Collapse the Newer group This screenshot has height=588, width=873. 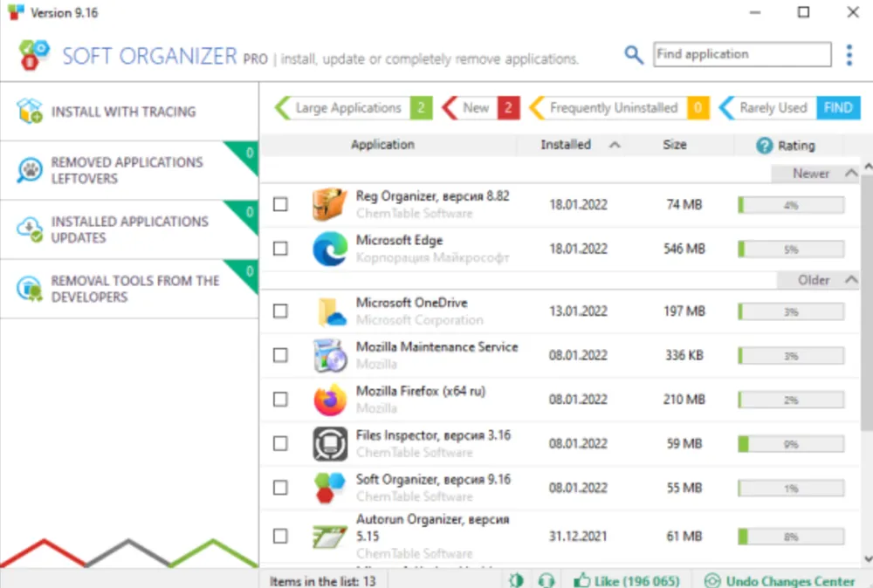click(x=850, y=174)
